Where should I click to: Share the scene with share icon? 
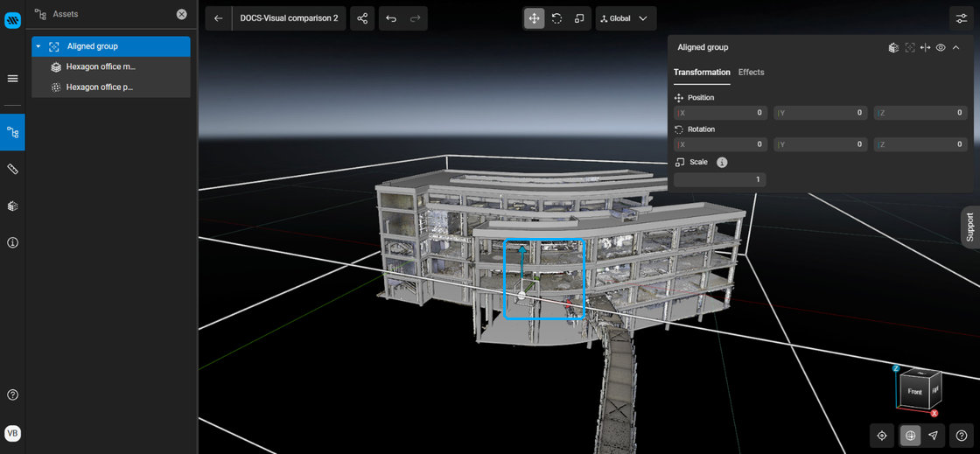click(x=362, y=18)
